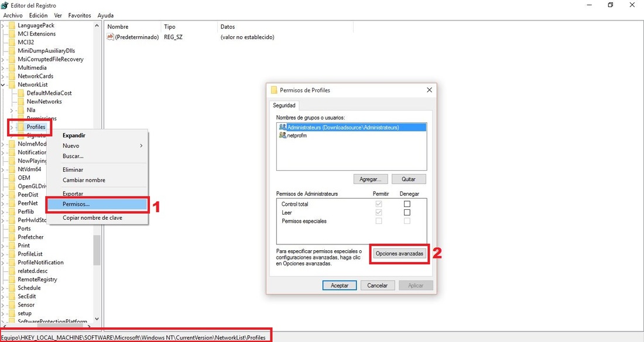The height and width of the screenshot is (342, 644).
Task: Choose Permisos... from the context menu
Action: (x=97, y=204)
